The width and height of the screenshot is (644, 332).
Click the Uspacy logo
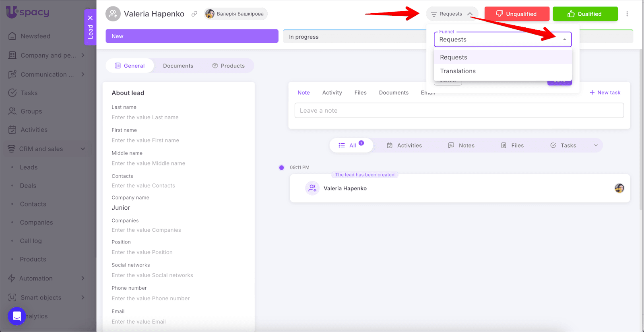tap(27, 12)
